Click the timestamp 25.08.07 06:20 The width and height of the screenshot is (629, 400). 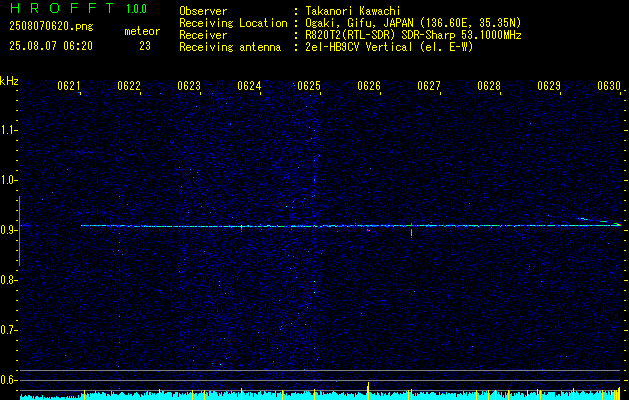coord(51,46)
